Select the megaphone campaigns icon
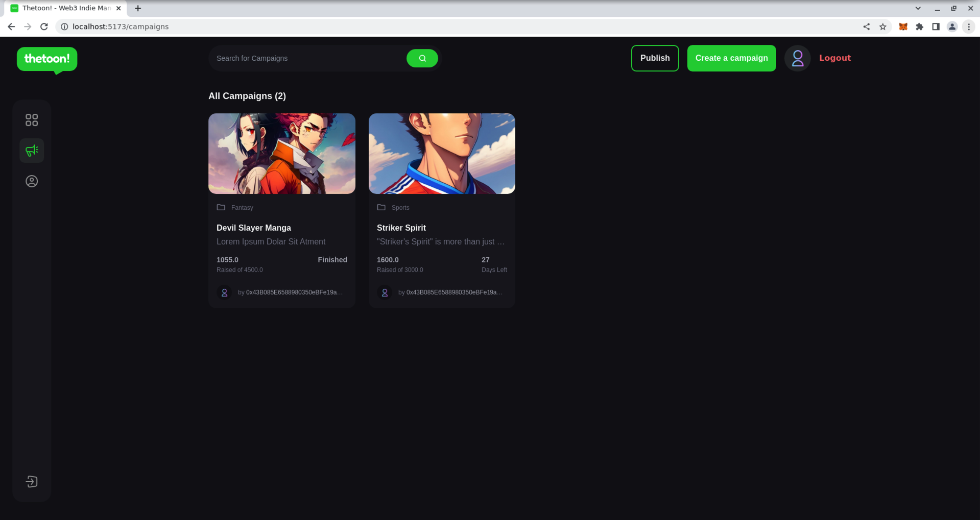 31,150
